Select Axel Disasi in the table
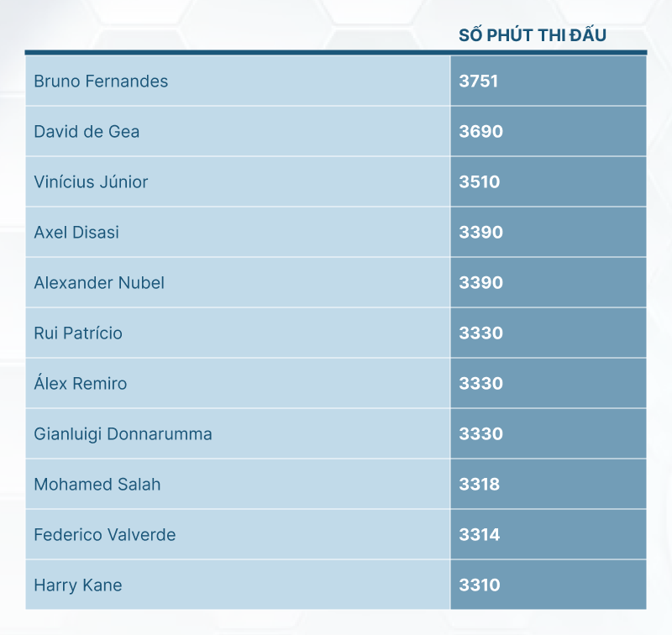This screenshot has width=672, height=635. [76, 233]
